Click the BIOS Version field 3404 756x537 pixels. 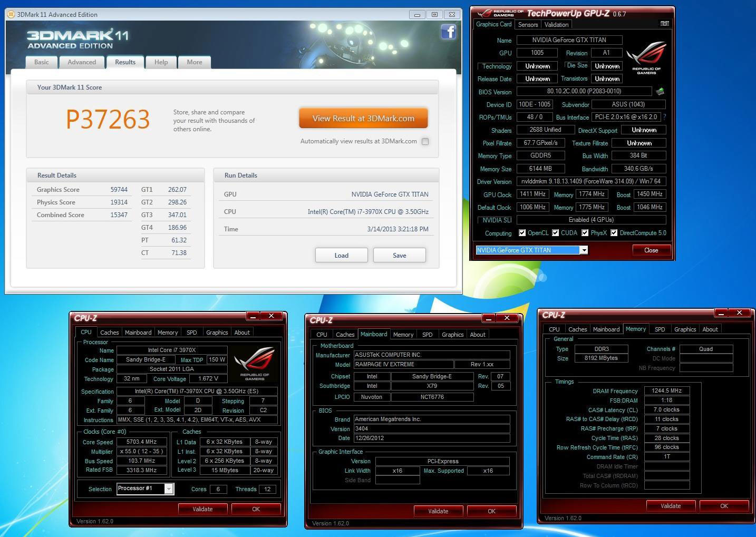[x=432, y=429]
